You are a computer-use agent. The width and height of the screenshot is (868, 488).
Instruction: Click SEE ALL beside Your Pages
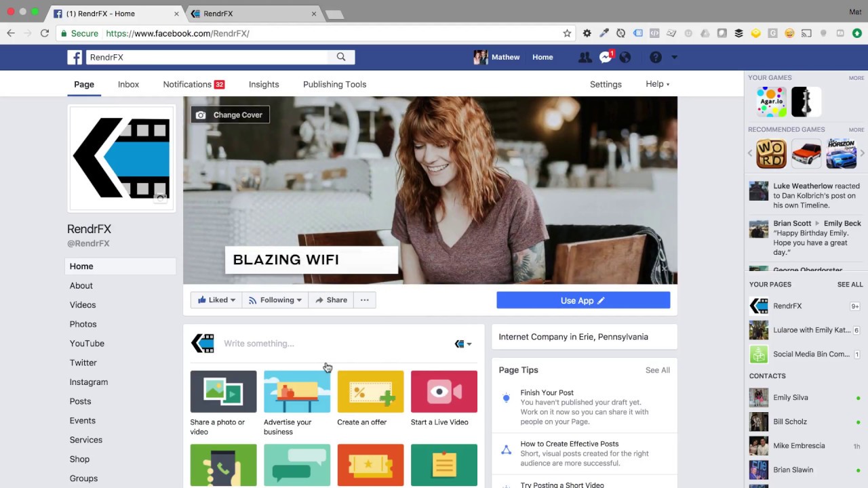pos(850,285)
